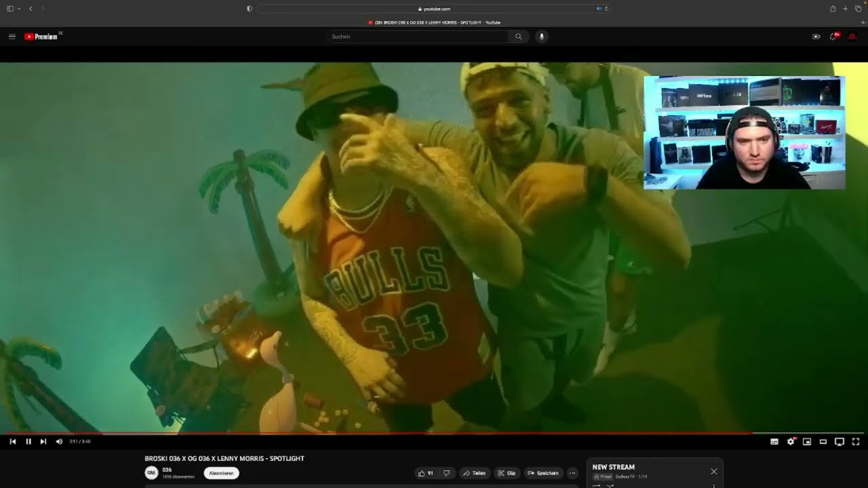The width and height of the screenshot is (868, 488).
Task: Mute the tab audio indicator in address bar
Action: tap(598, 9)
